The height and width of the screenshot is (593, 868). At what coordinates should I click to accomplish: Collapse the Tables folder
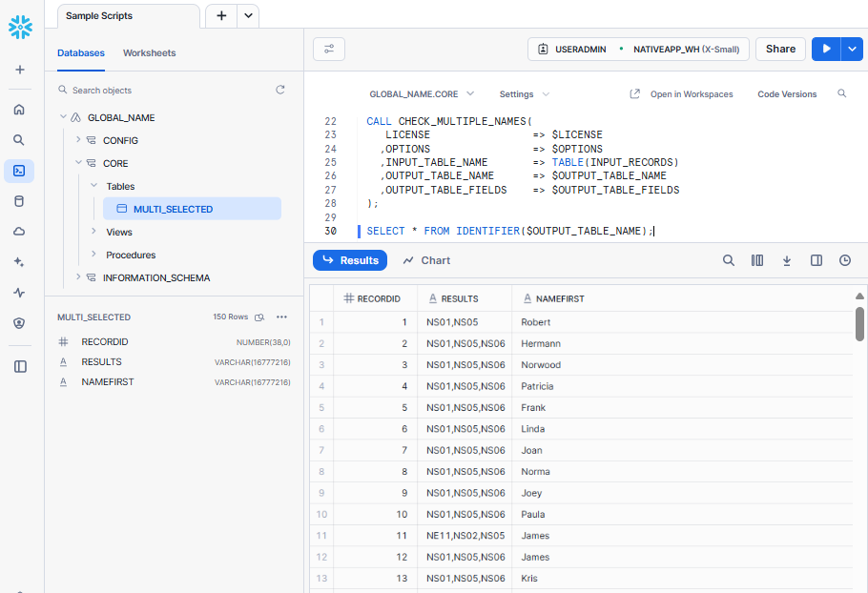[93, 185]
